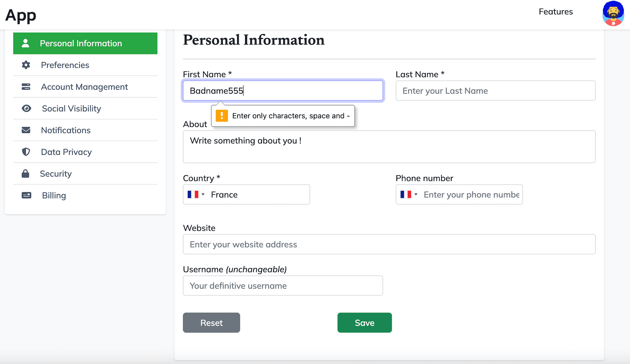
Task: Click the eye icon for Social Visibility
Action: pos(26,109)
